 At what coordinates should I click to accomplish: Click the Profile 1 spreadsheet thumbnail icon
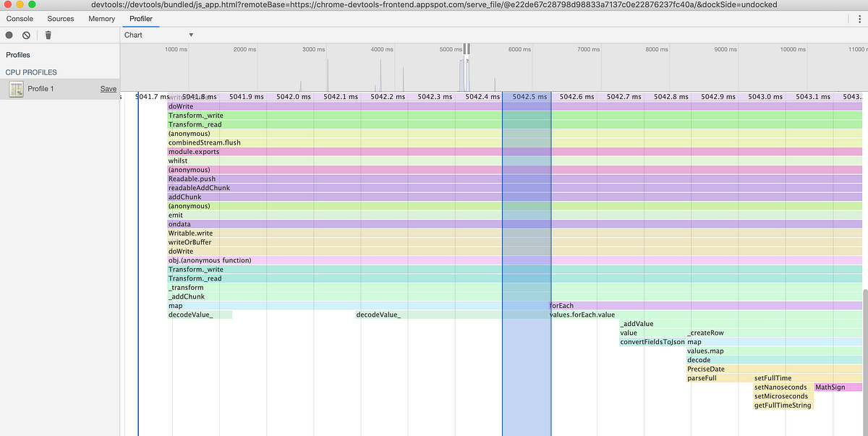pos(16,88)
